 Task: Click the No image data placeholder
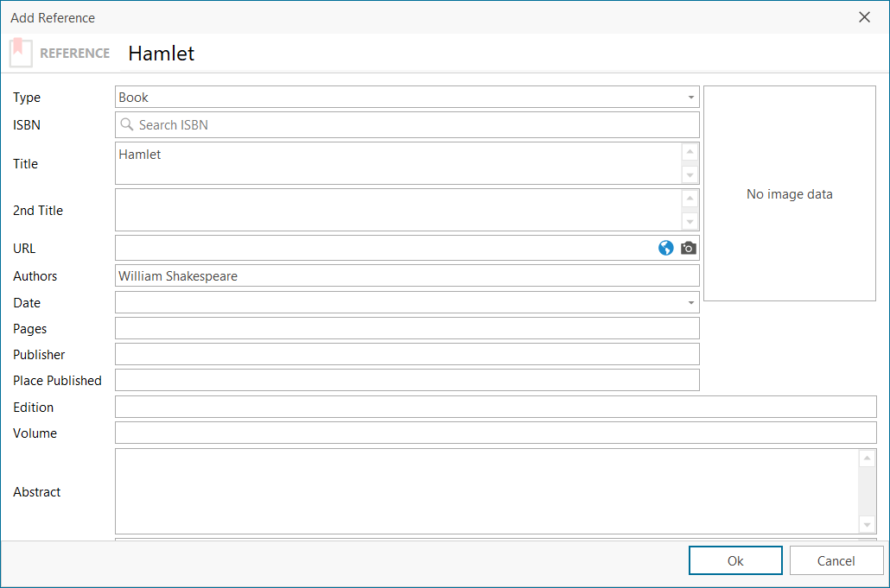click(789, 194)
